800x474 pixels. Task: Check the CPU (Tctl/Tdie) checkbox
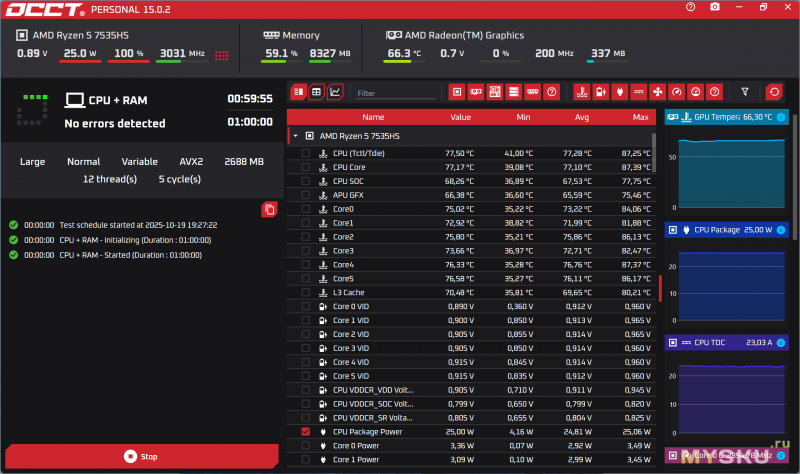click(306, 153)
